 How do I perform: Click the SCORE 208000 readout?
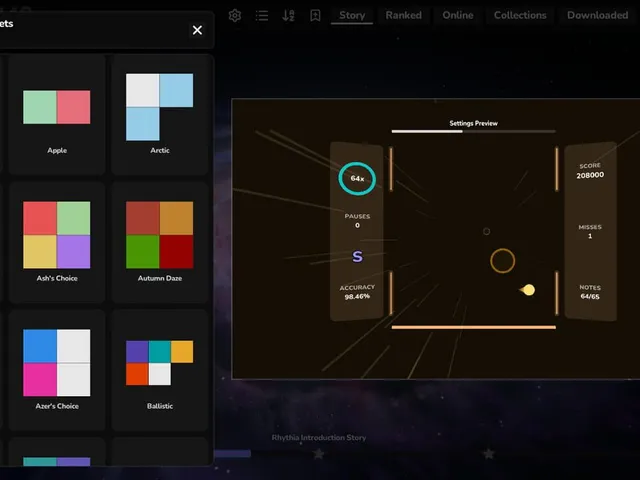[x=590, y=171]
